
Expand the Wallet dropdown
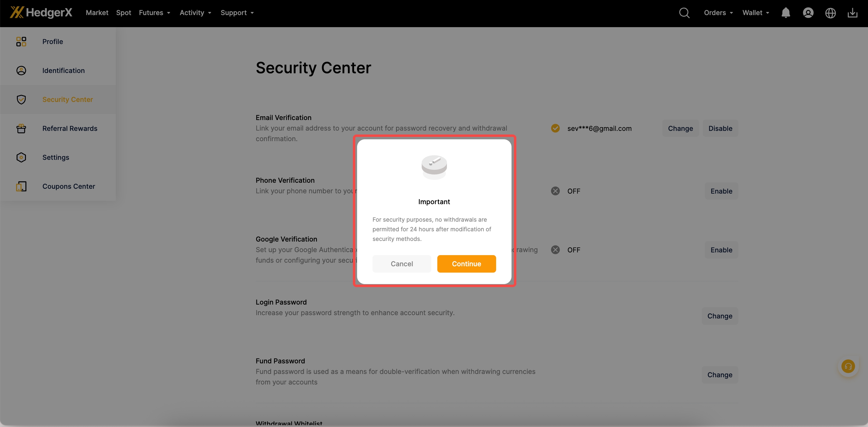tap(756, 13)
